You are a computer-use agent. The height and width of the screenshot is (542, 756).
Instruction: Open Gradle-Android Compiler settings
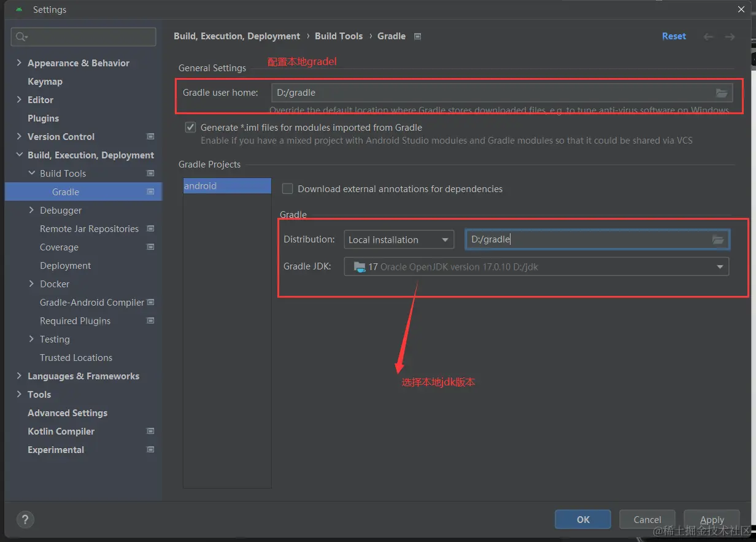click(x=92, y=302)
